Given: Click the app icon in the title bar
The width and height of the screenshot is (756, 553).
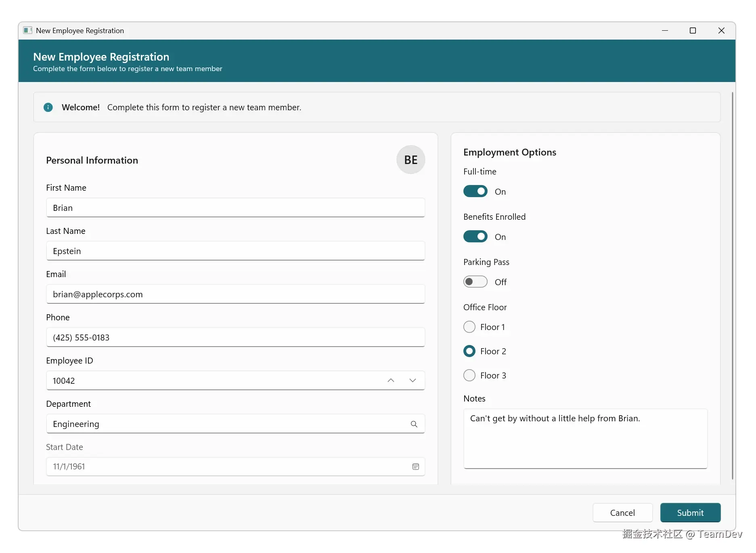Looking at the screenshot, I should (x=27, y=30).
